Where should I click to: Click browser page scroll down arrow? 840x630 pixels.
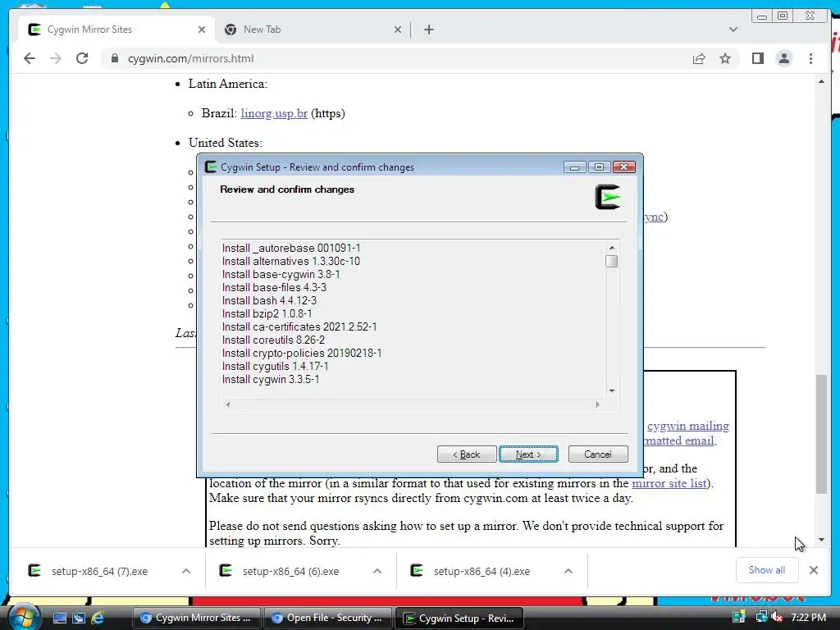click(x=821, y=540)
